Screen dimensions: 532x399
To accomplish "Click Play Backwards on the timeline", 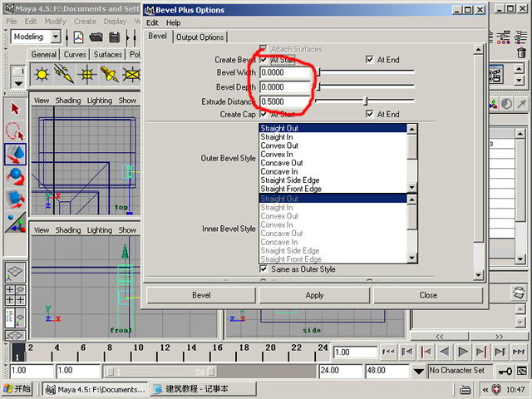I will click(x=445, y=352).
